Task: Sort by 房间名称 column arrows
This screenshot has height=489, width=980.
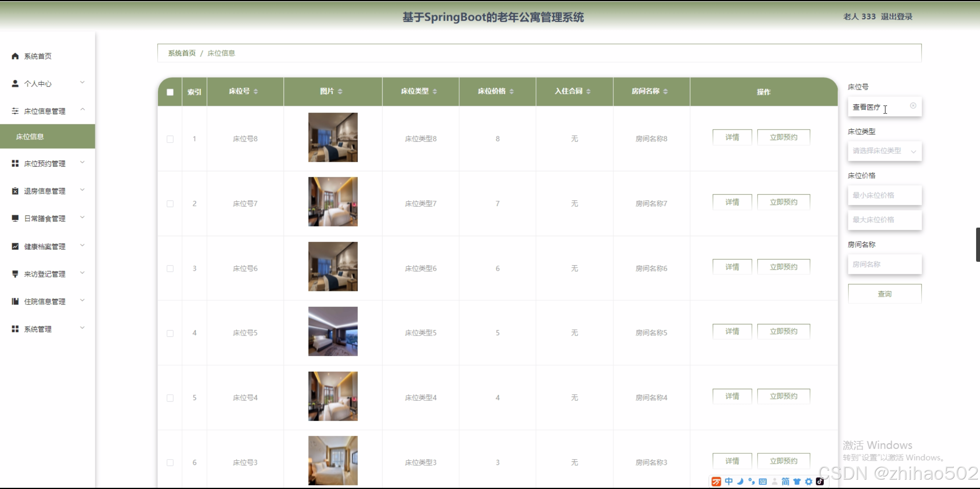Action: (665, 91)
